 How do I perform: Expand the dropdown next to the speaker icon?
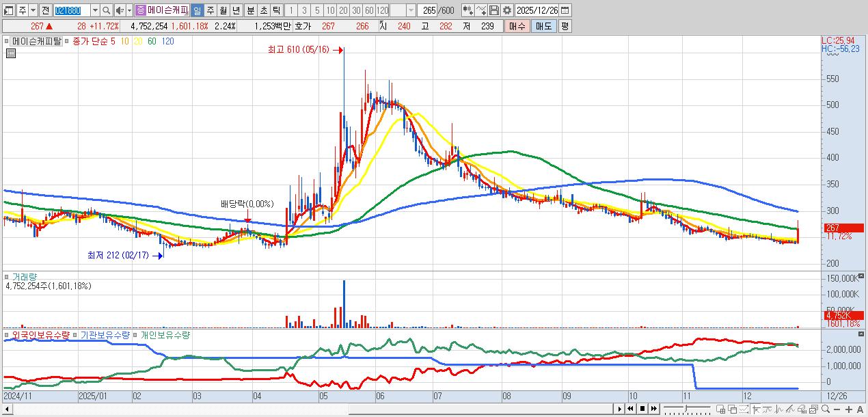tap(130, 10)
